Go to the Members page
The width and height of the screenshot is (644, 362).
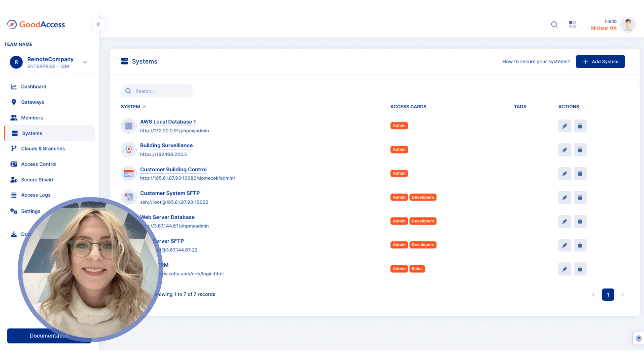(x=32, y=118)
